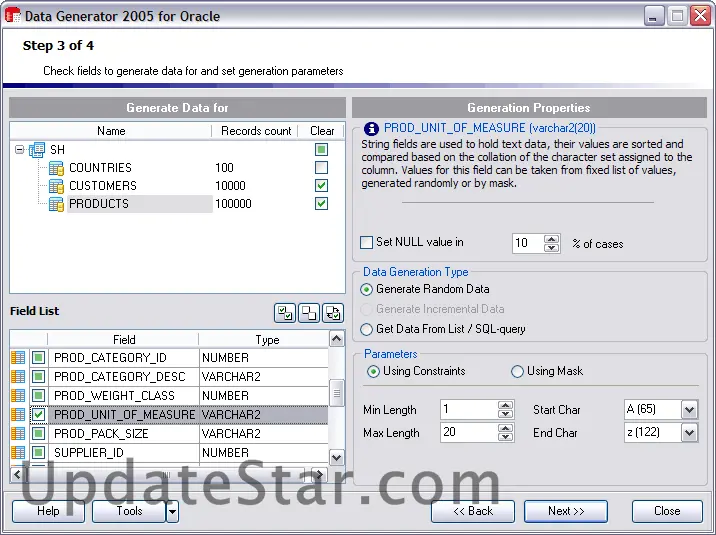Screen dimensions: 716x535
Task: Open the Start Char dropdown
Action: point(690,409)
